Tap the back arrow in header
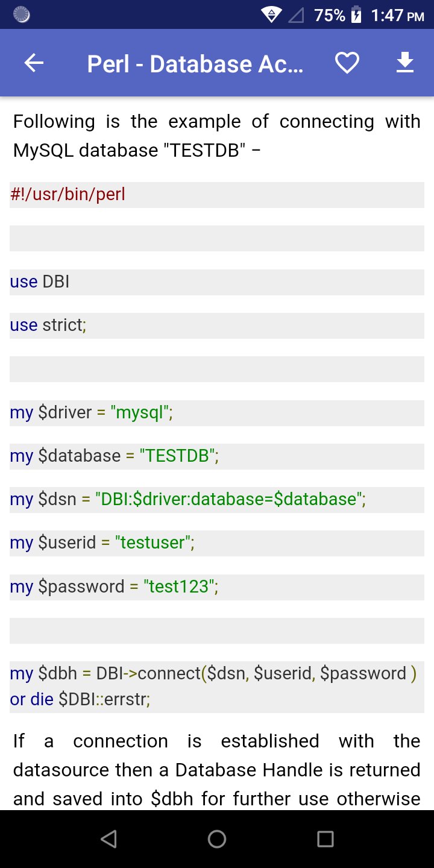This screenshot has width=434, height=868. (34, 63)
